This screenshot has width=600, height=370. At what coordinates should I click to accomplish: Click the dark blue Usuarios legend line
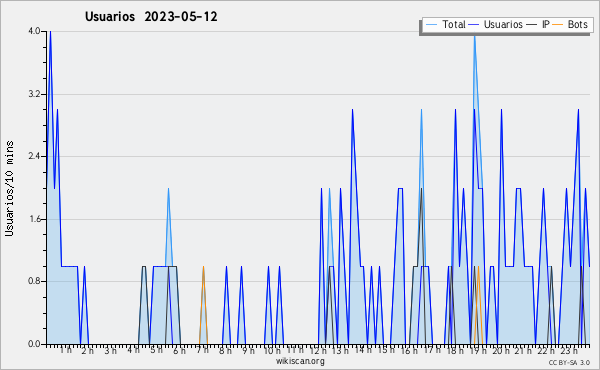pyautogui.click(x=474, y=24)
